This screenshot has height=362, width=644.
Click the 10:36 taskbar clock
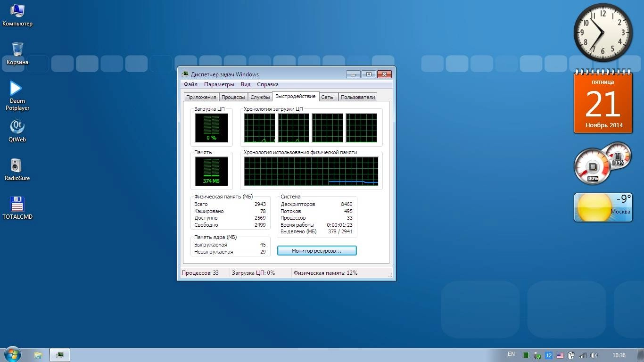[619, 355]
